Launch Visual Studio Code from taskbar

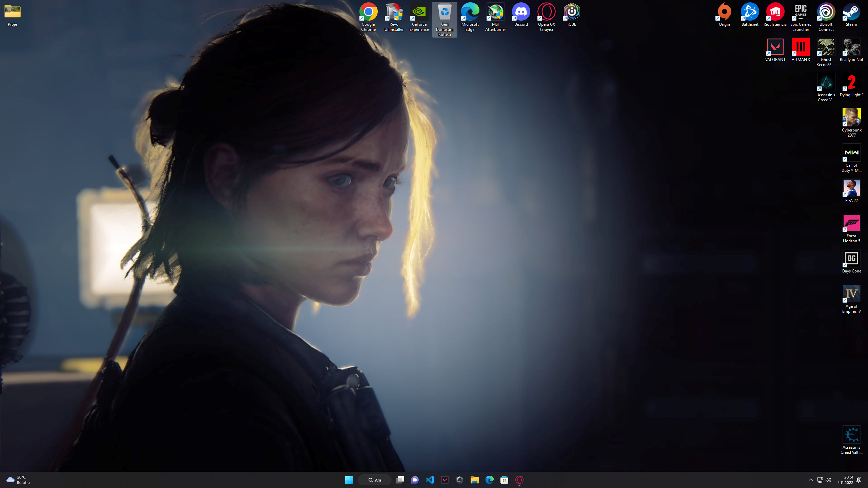tap(430, 480)
